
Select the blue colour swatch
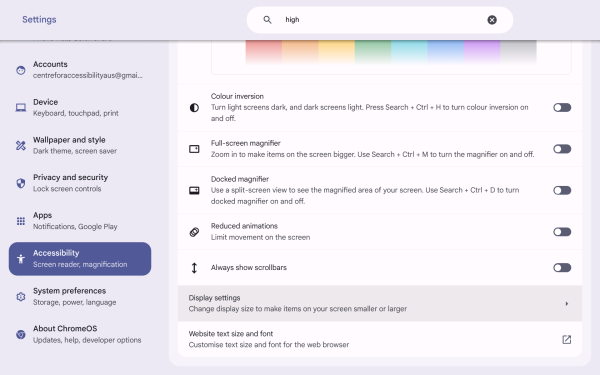[x=445, y=52]
